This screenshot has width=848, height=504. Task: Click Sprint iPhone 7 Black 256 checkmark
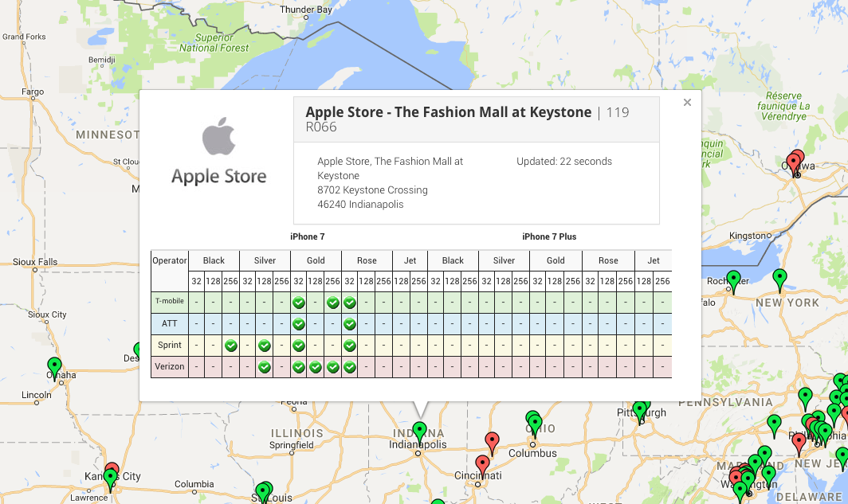(x=231, y=346)
